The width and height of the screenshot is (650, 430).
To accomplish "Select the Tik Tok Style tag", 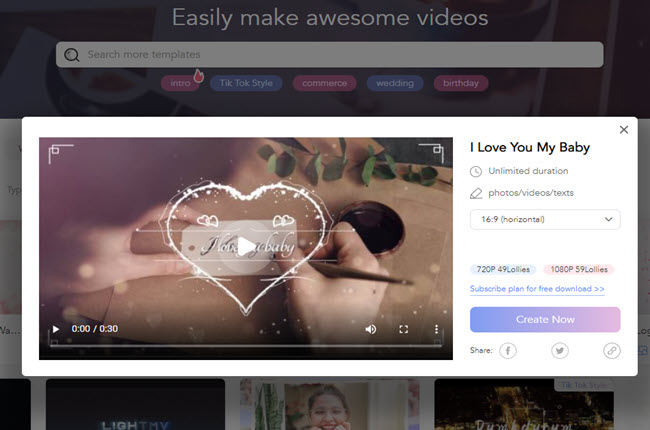I will 246,83.
